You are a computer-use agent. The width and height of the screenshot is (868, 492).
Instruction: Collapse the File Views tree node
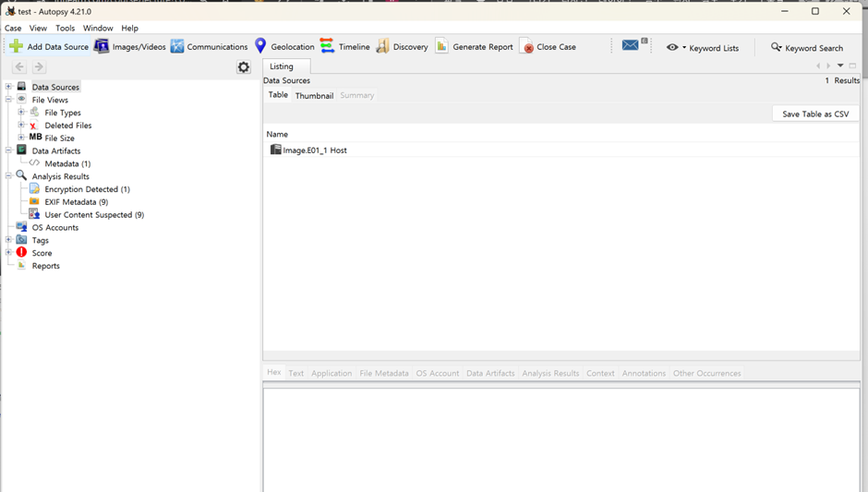[9, 100]
